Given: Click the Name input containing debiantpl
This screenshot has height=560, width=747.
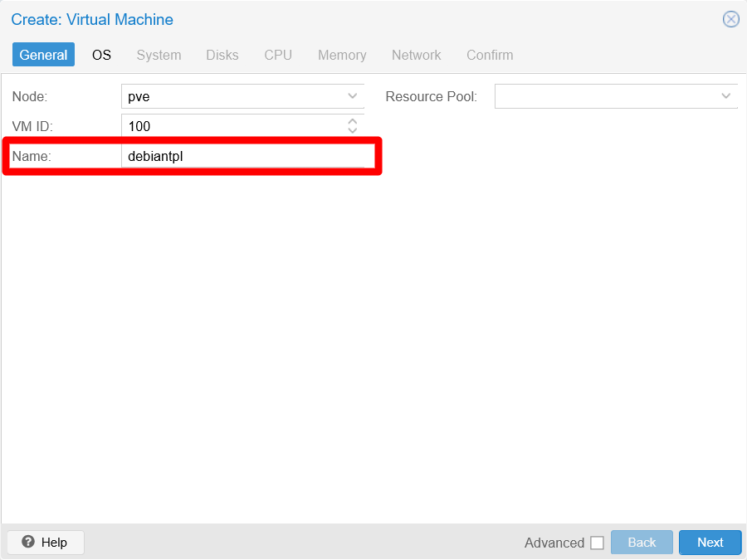Looking at the screenshot, I should click(243, 155).
